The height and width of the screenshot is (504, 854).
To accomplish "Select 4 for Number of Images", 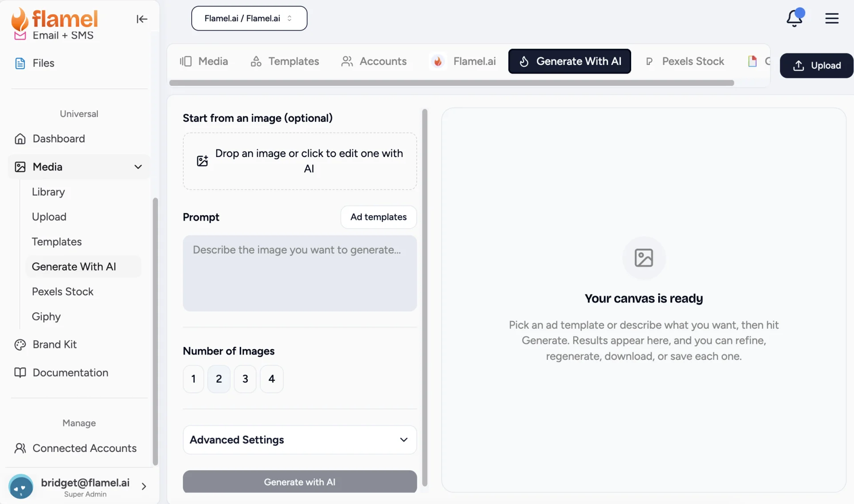I will (x=272, y=379).
